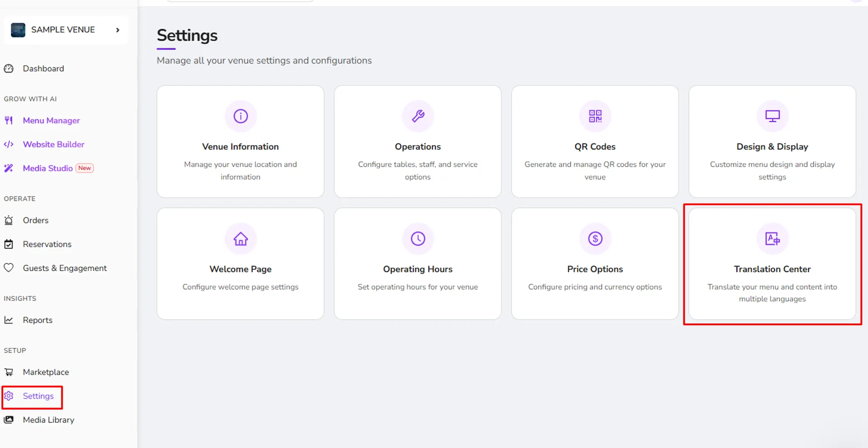Click 'Configure welcome page settings' text
The height and width of the screenshot is (448, 868).
[241, 287]
